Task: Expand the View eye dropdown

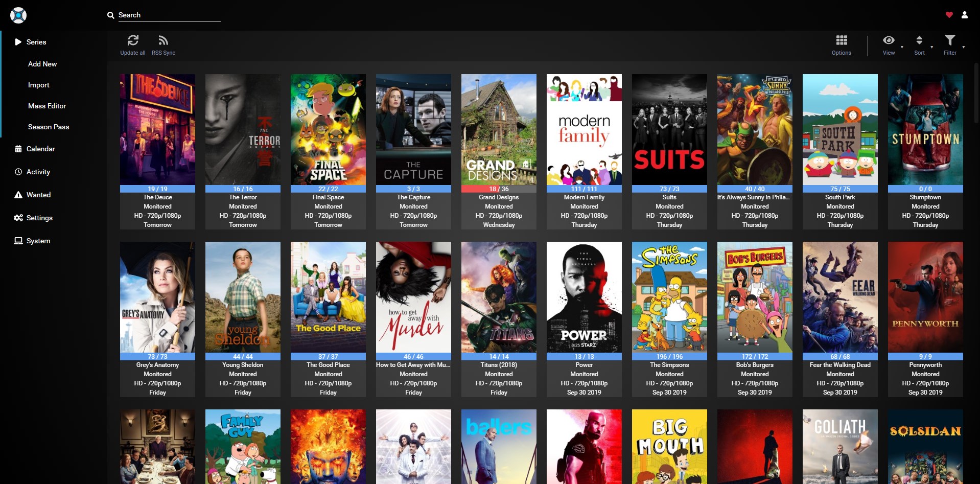Action: click(889, 41)
